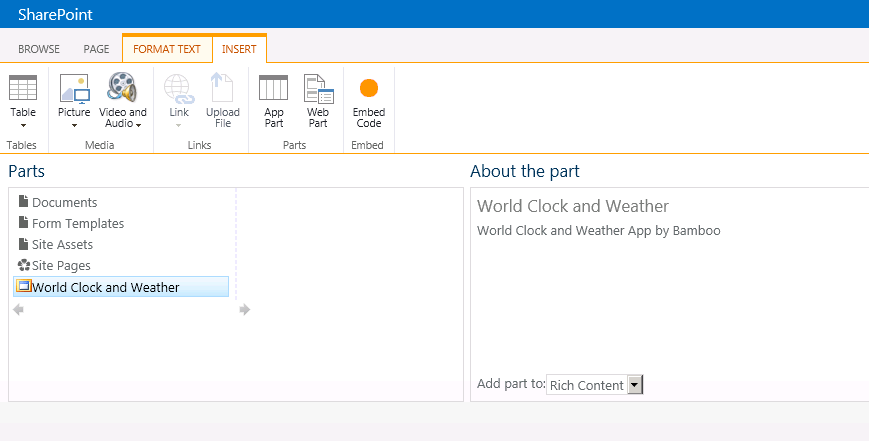Click the Table icon in the ribbon
The image size is (869, 441).
click(23, 88)
